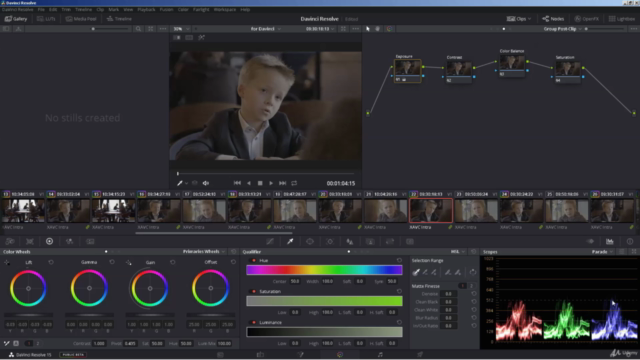Open the Qualifier eyedropper palette
This screenshot has height=360, width=640.
click(x=290, y=242)
